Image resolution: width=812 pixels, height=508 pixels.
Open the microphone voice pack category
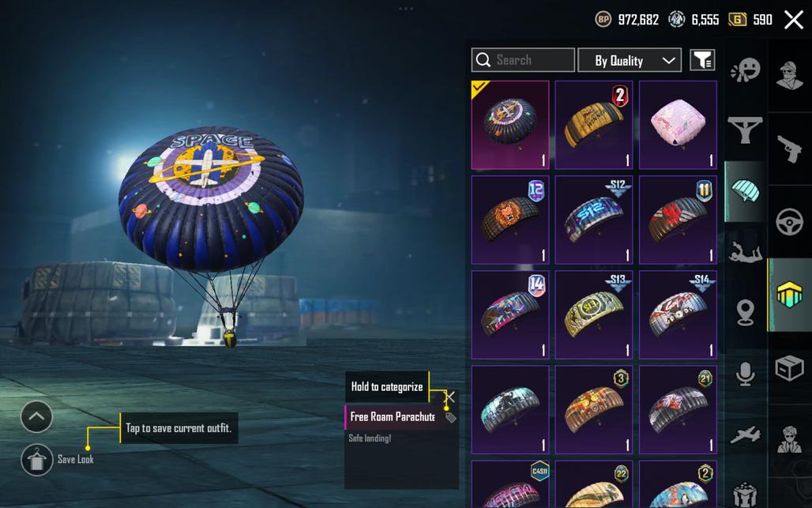(x=745, y=374)
